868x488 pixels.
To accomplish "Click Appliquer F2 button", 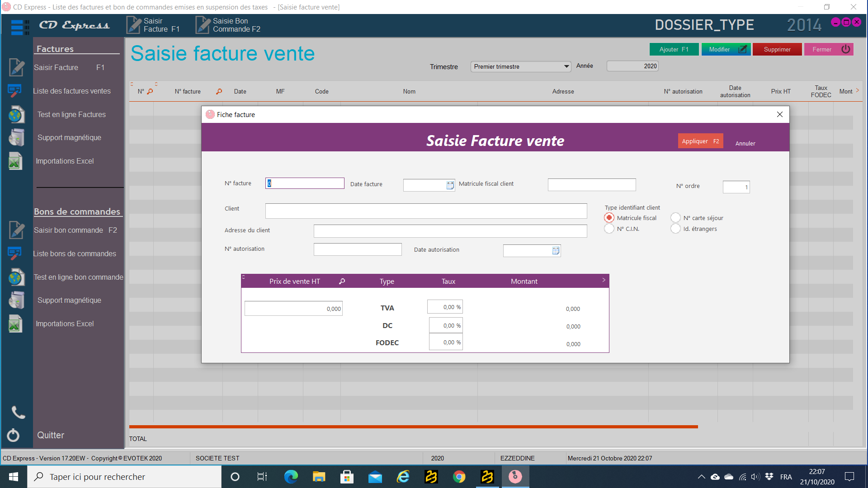I will (700, 141).
